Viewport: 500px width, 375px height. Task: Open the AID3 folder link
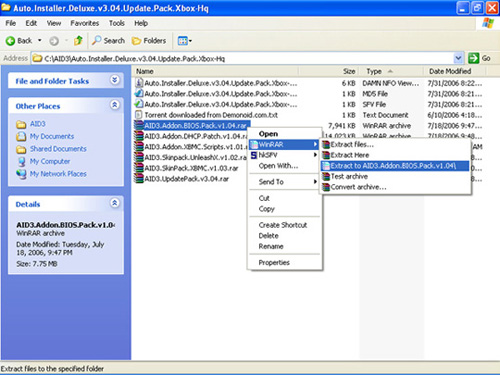(38, 124)
